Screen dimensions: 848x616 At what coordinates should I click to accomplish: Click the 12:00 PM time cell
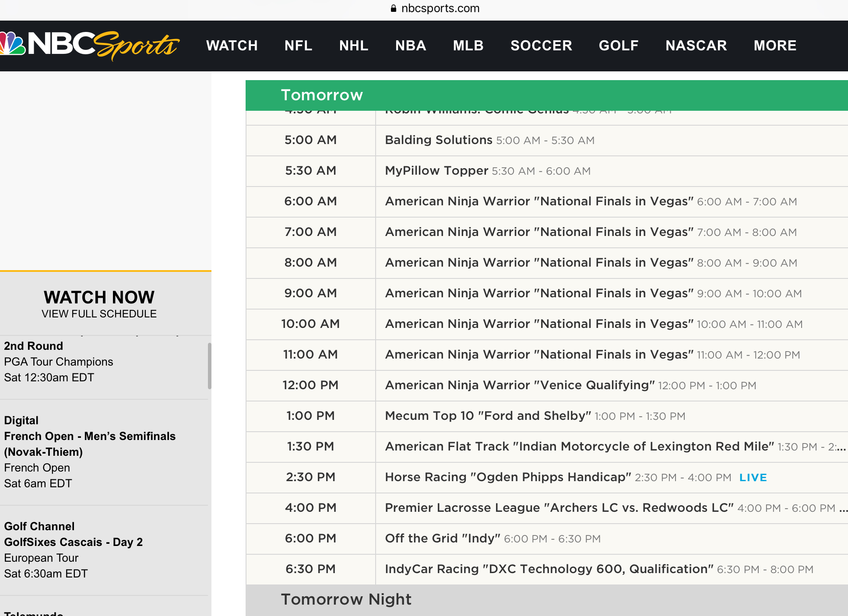[x=310, y=386]
